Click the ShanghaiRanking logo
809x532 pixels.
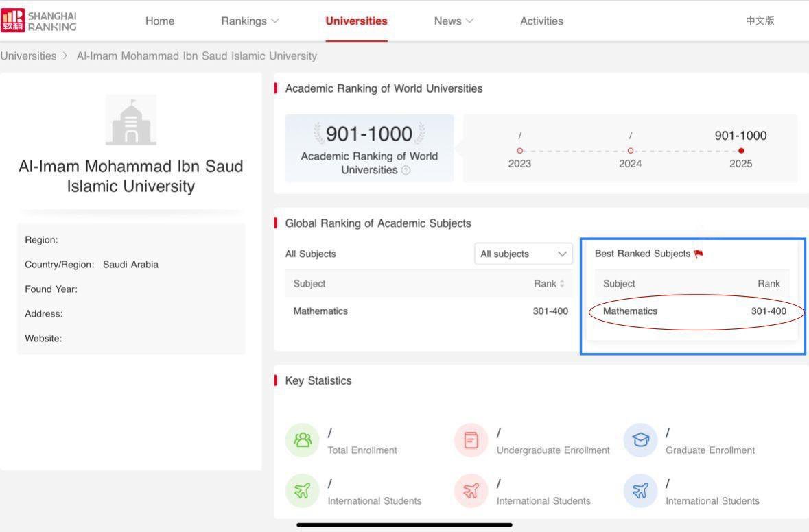(x=40, y=21)
